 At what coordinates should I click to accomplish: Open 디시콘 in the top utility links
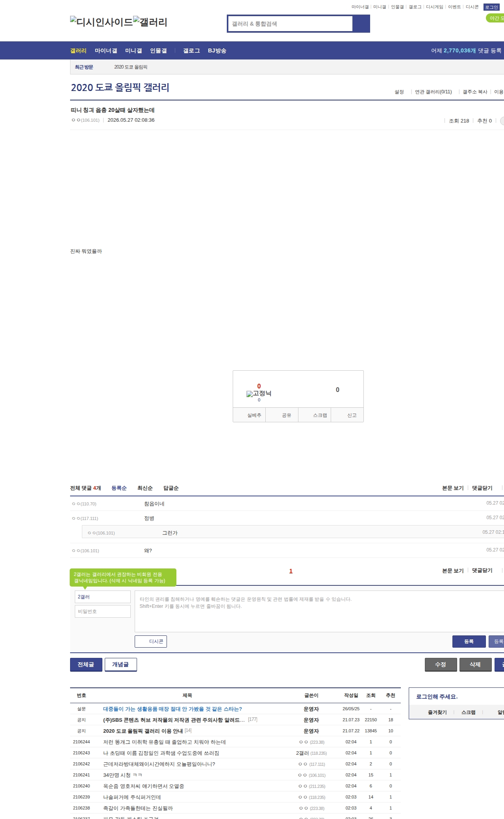(x=472, y=7)
